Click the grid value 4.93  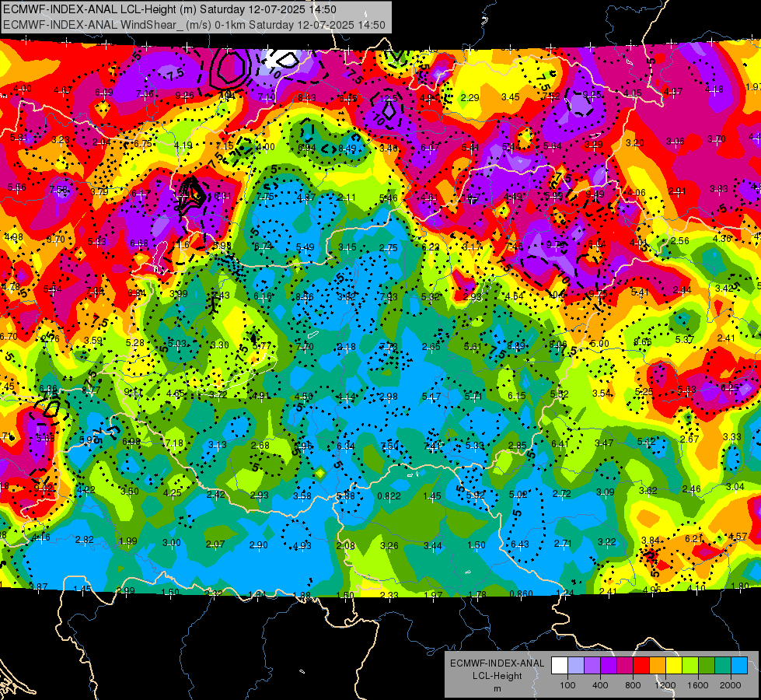(302, 545)
